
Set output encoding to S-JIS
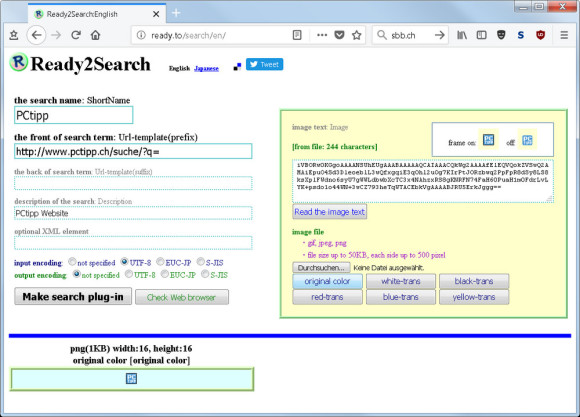pos(205,274)
